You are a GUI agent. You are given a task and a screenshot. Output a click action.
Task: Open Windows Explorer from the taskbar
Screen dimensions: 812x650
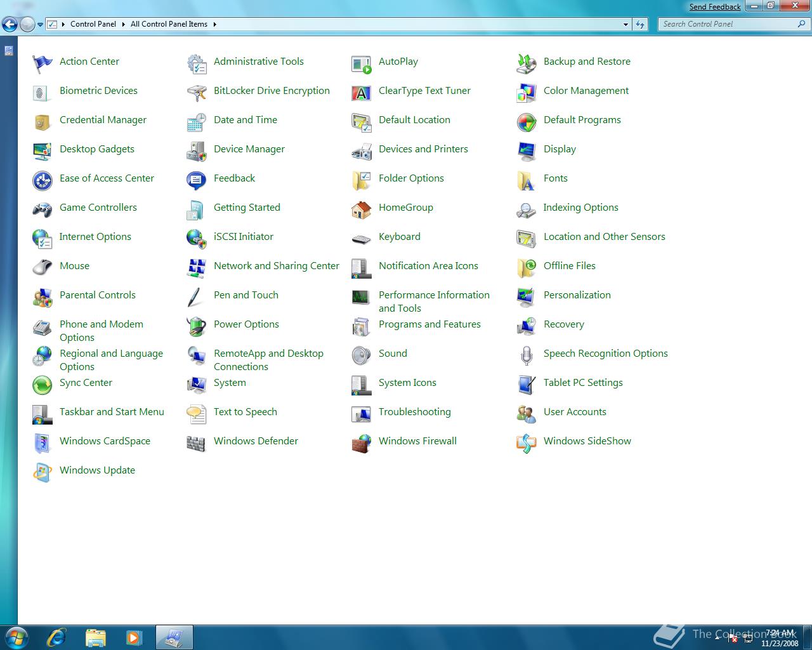click(95, 637)
